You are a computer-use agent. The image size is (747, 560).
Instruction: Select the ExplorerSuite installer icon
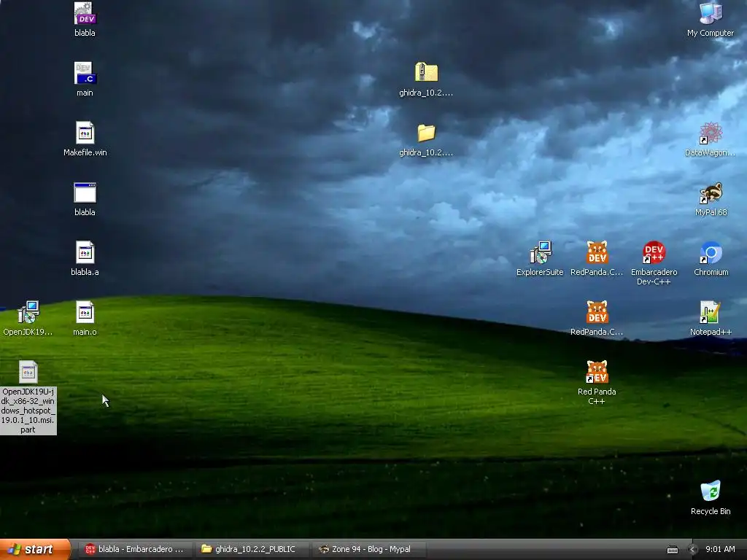coord(541,252)
